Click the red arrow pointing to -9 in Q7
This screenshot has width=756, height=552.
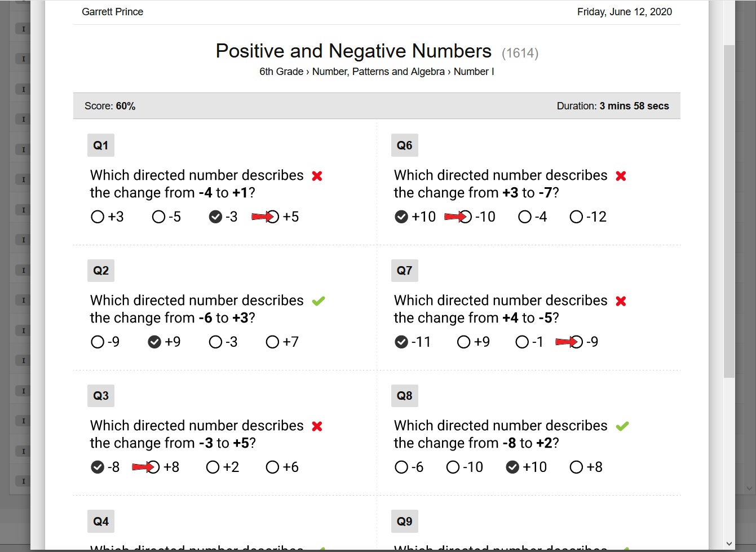pos(566,342)
